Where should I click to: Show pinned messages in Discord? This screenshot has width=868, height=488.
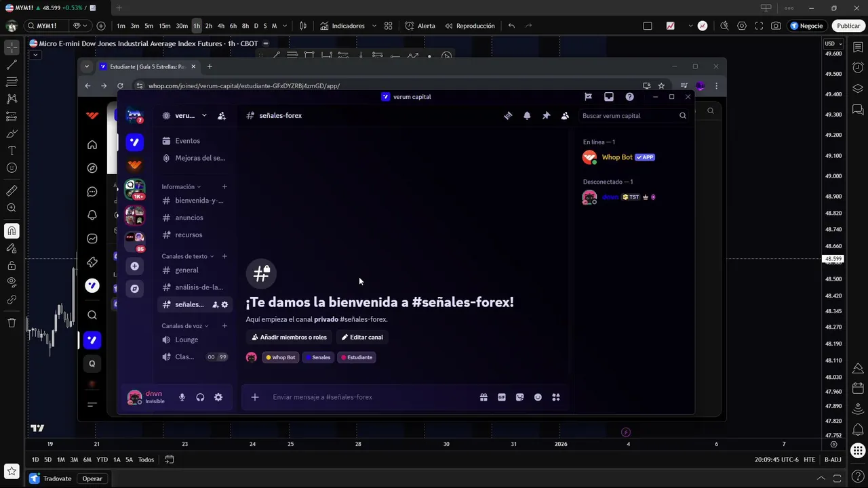click(x=546, y=116)
